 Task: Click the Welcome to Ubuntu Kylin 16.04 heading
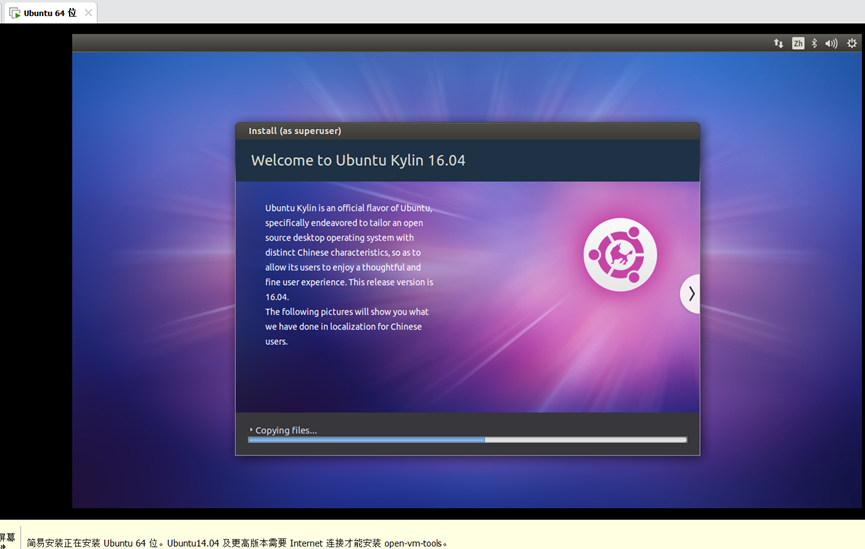tap(358, 160)
